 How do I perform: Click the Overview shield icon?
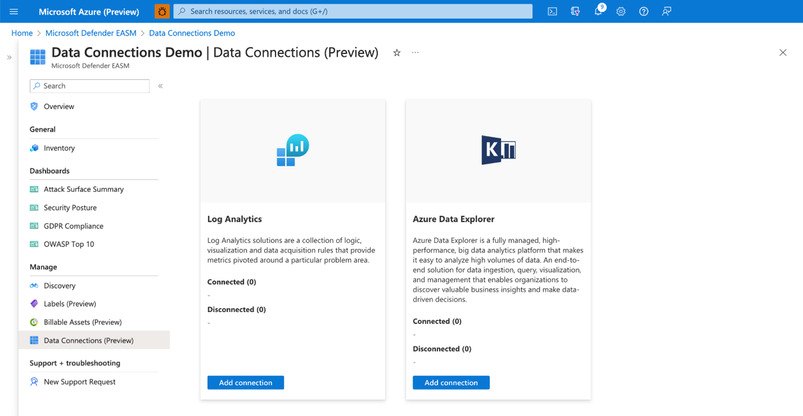pos(34,106)
